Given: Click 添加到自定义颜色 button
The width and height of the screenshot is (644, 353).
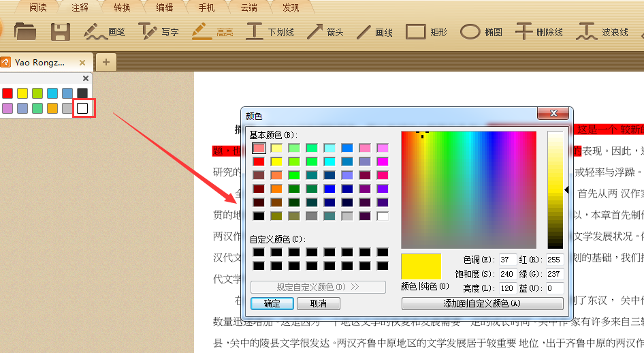Looking at the screenshot, I should (x=482, y=303).
